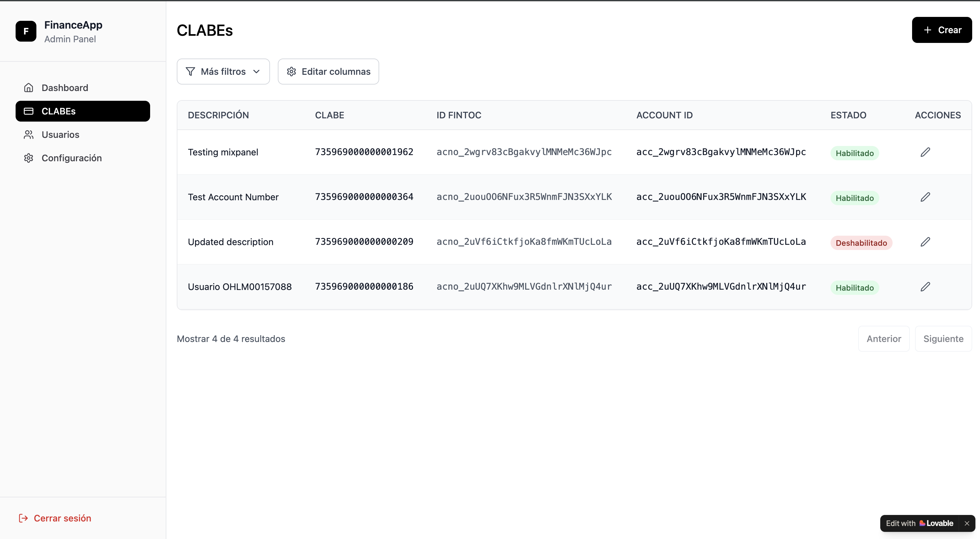Screen dimensions: 980x539
Task: Click edit pencil for Testing mixpanel row
Action: pos(925,152)
